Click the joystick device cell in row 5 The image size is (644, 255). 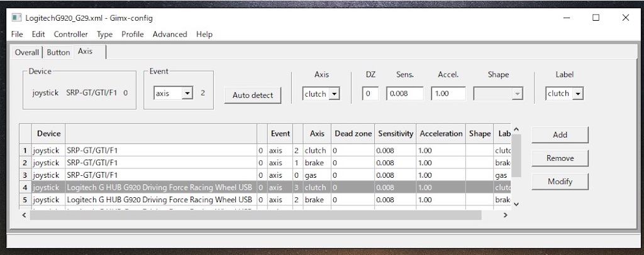click(x=48, y=200)
